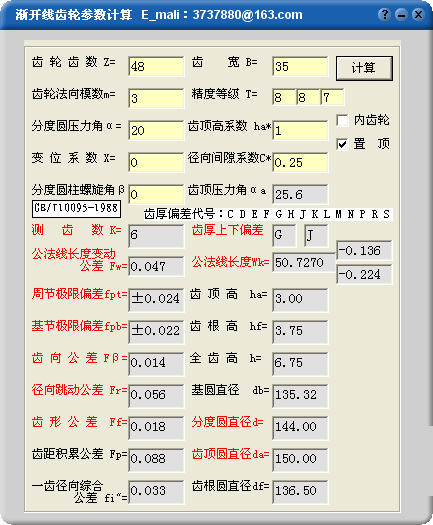
Task: Click the 径向跳动公差 Fr field 0.056
Action: [x=156, y=395]
